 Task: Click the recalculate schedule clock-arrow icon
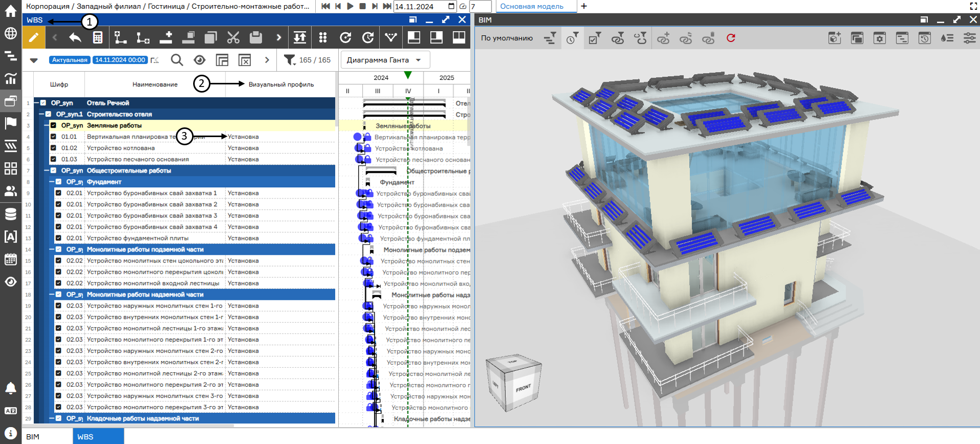(x=368, y=37)
